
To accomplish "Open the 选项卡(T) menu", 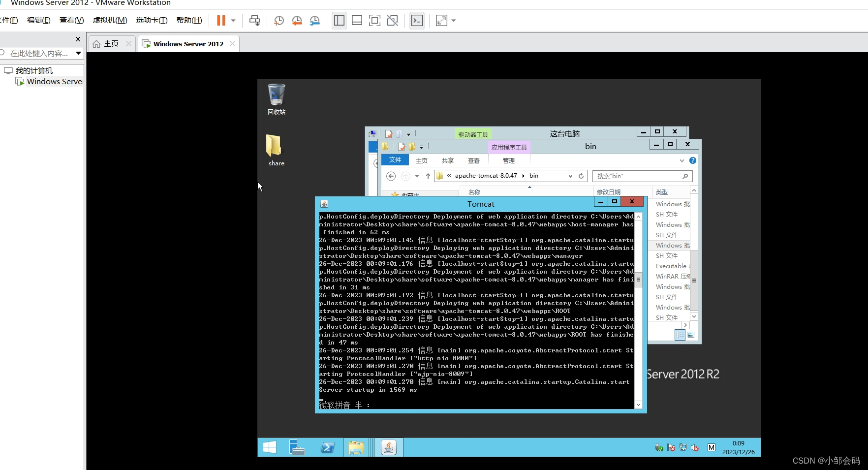I will (152, 20).
